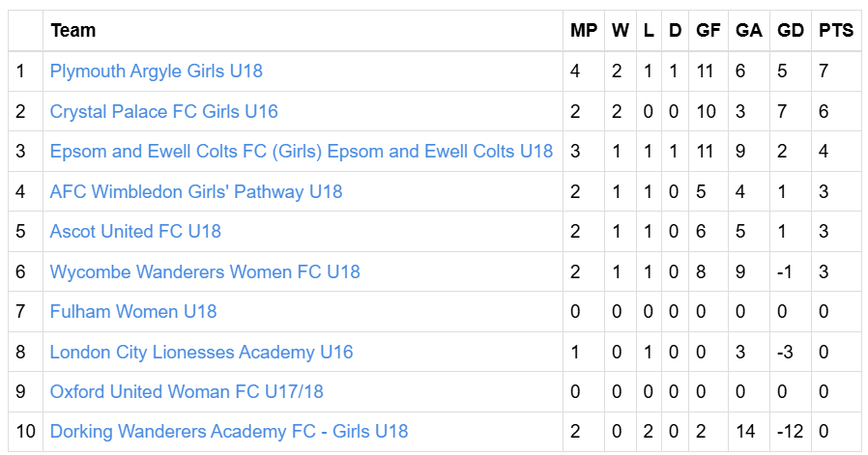Click the Ascot United FC U18 link
Image resolution: width=868 pixels, height=455 pixels.
pyautogui.click(x=135, y=232)
